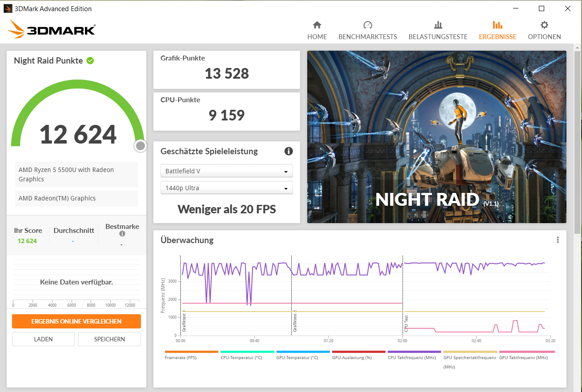Click the AMD Ryzen 5 5500U processor entry
This screenshot has width=582, height=392.
[x=76, y=175]
